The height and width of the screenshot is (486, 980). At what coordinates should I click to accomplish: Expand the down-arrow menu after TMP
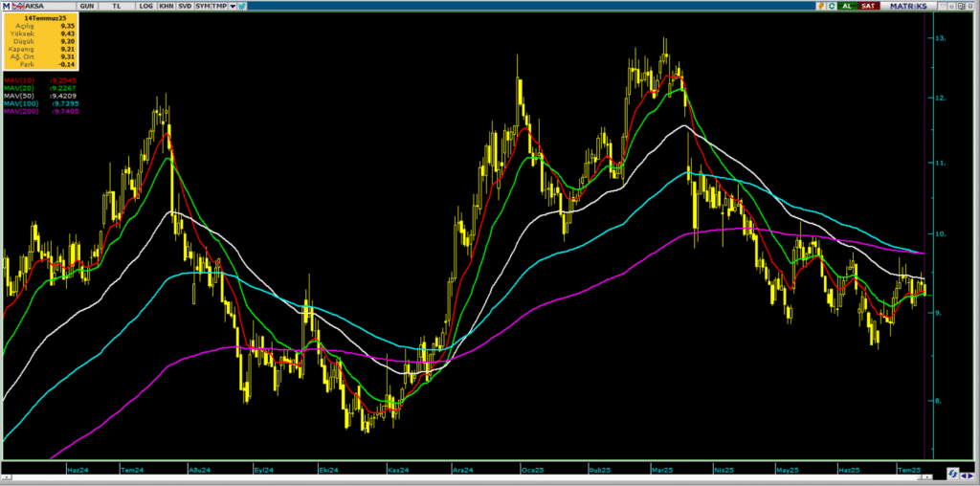tap(233, 7)
